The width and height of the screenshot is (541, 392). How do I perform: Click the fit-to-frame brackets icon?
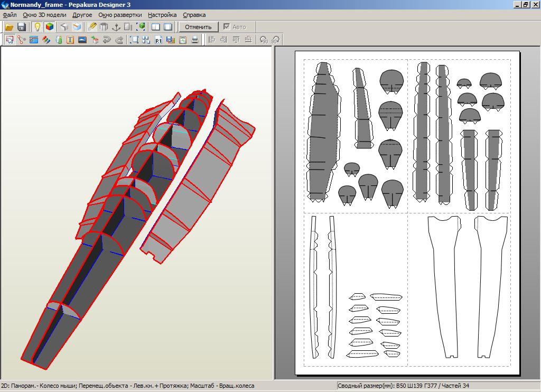(134, 40)
